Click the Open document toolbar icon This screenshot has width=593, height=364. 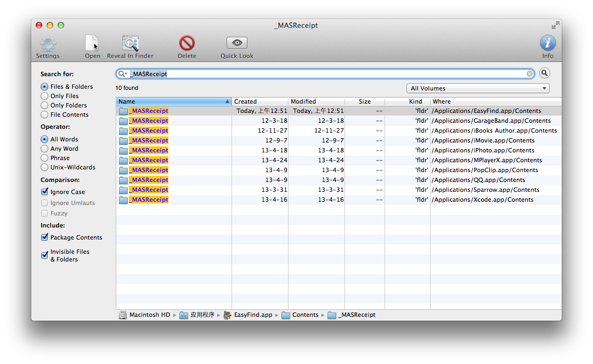[92, 44]
